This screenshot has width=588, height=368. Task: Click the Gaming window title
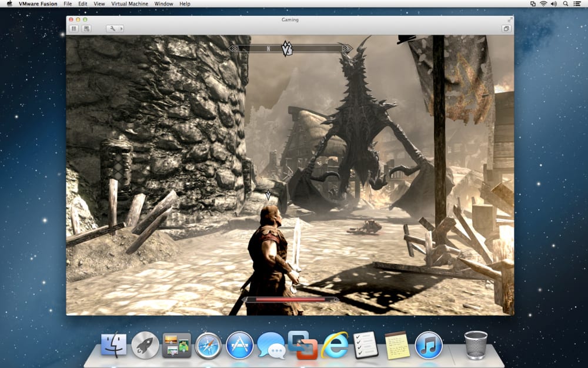pyautogui.click(x=290, y=19)
